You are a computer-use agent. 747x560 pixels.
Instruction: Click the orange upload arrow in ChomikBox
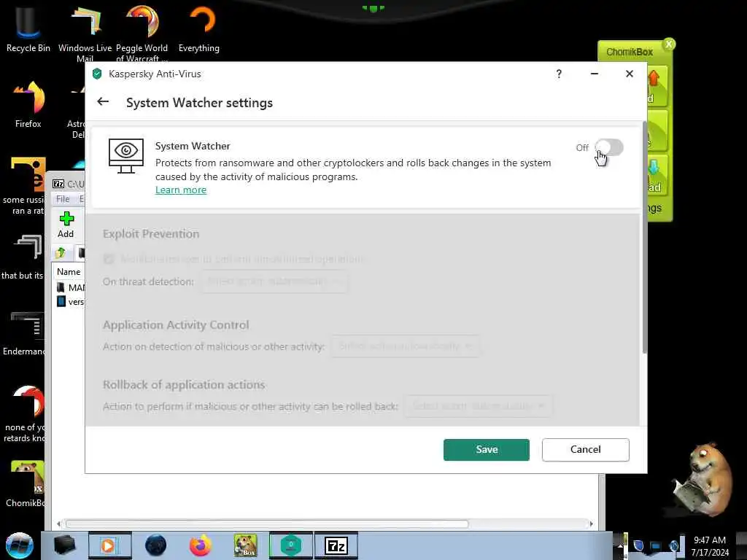[x=654, y=79]
